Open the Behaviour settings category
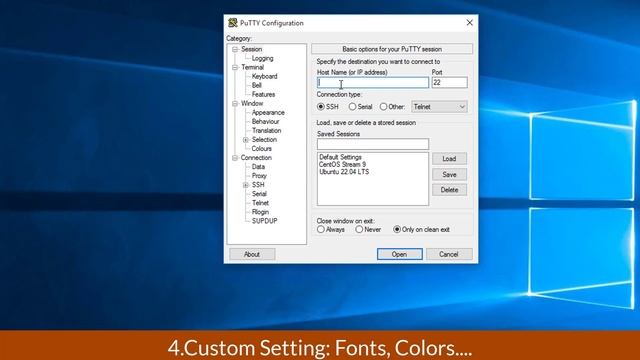The height and width of the screenshot is (360, 640). pos(266,122)
